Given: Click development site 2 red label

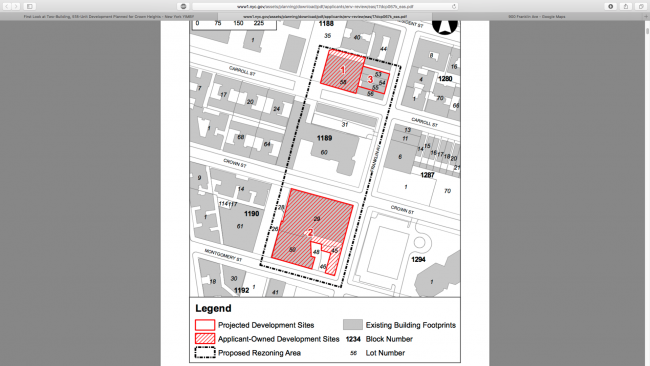Looking at the screenshot, I should click(310, 233).
